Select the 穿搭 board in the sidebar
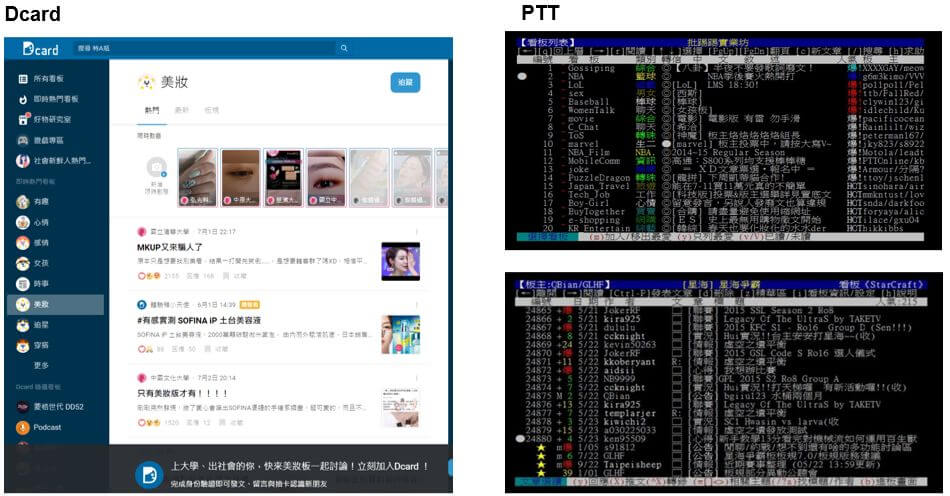The height and width of the screenshot is (496, 950). click(33, 345)
